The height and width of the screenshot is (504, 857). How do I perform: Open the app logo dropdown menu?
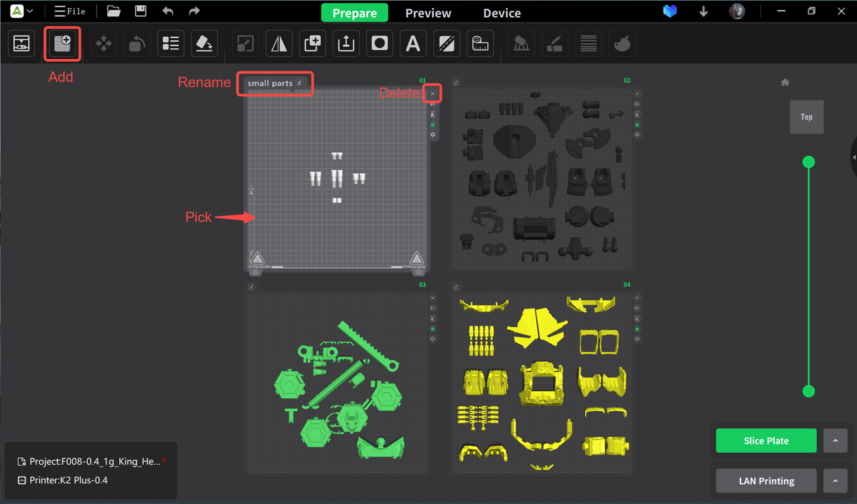click(x=21, y=11)
